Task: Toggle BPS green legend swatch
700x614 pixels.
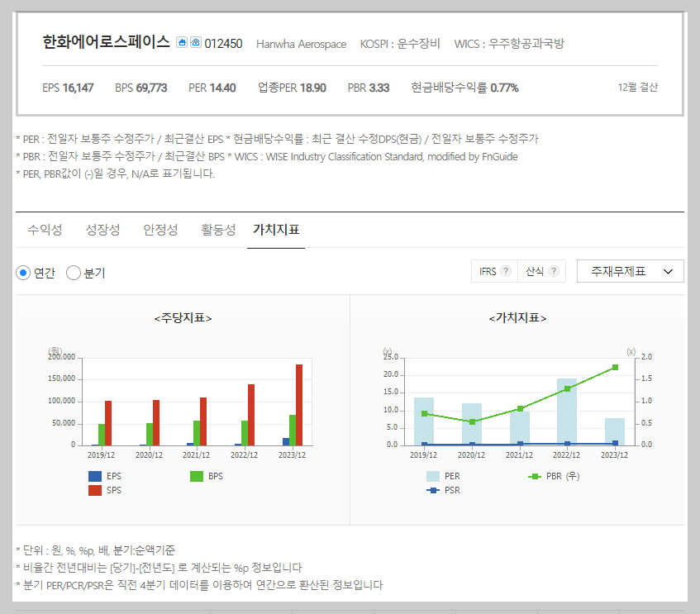Action: [x=197, y=476]
